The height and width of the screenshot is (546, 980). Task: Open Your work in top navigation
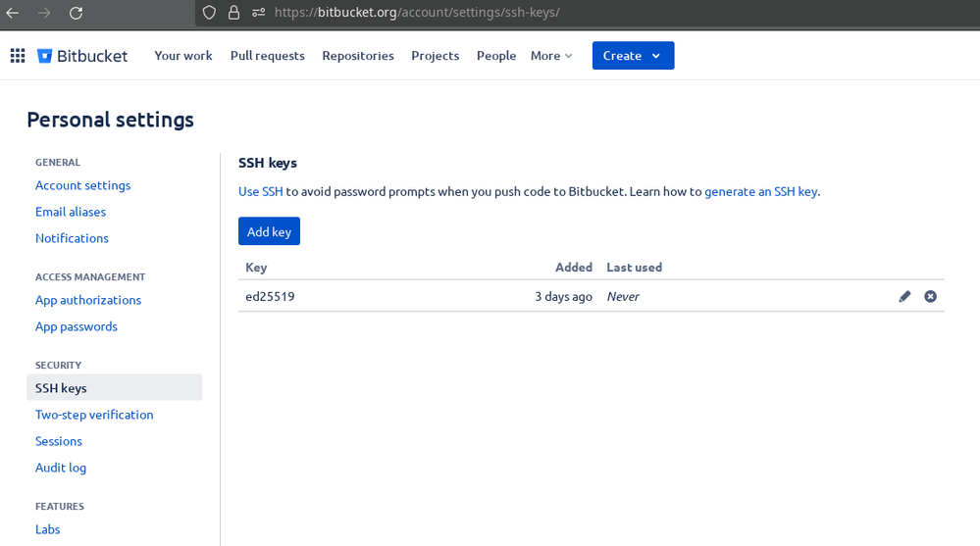point(183,56)
